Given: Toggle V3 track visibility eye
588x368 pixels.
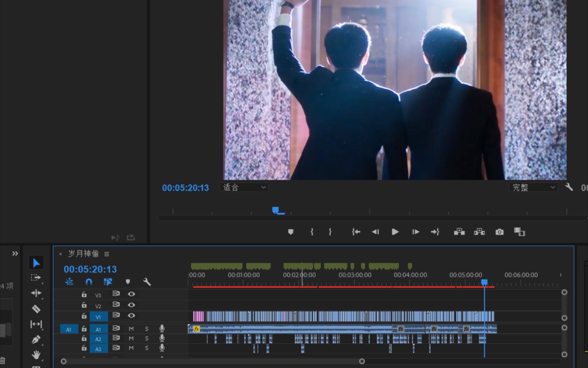Looking at the screenshot, I should [x=131, y=294].
